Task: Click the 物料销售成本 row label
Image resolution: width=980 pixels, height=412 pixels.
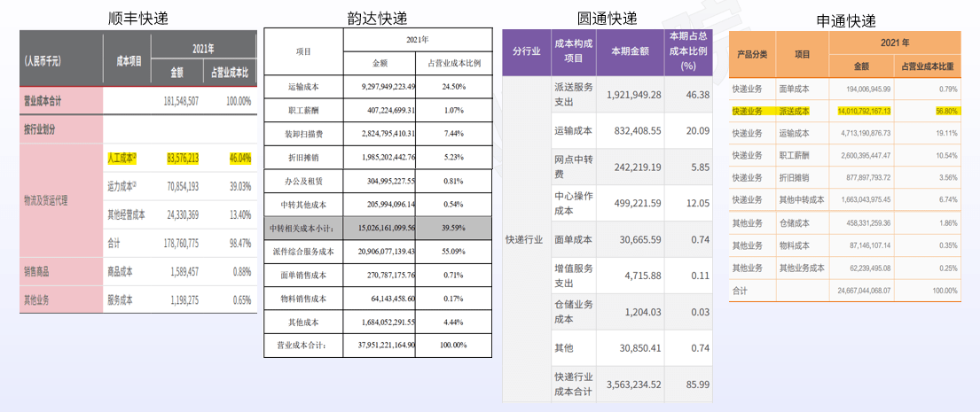Action: 303,299
